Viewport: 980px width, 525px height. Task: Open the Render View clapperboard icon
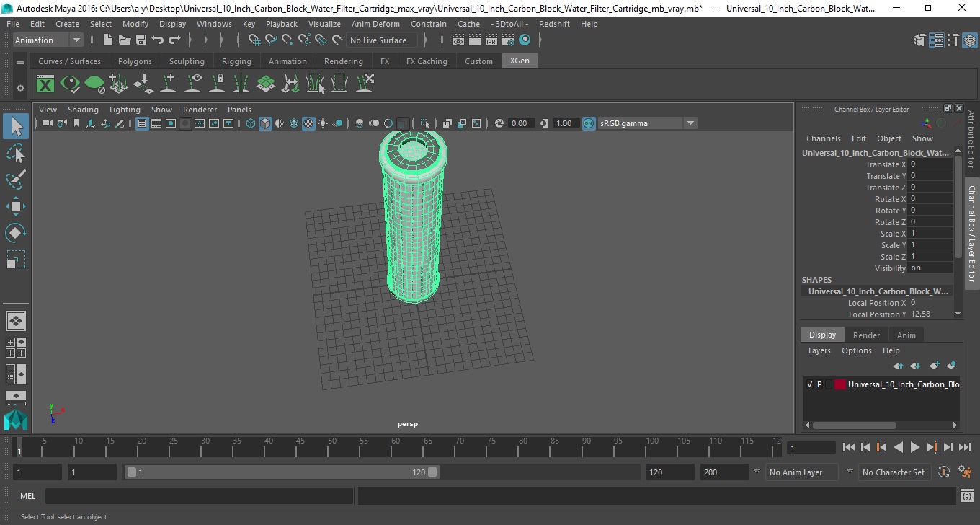[x=458, y=40]
